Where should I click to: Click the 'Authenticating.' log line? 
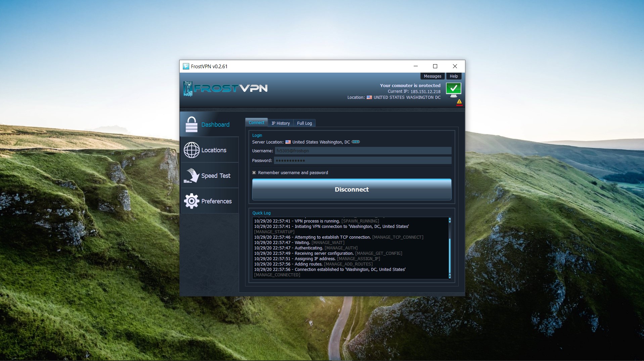(306, 248)
